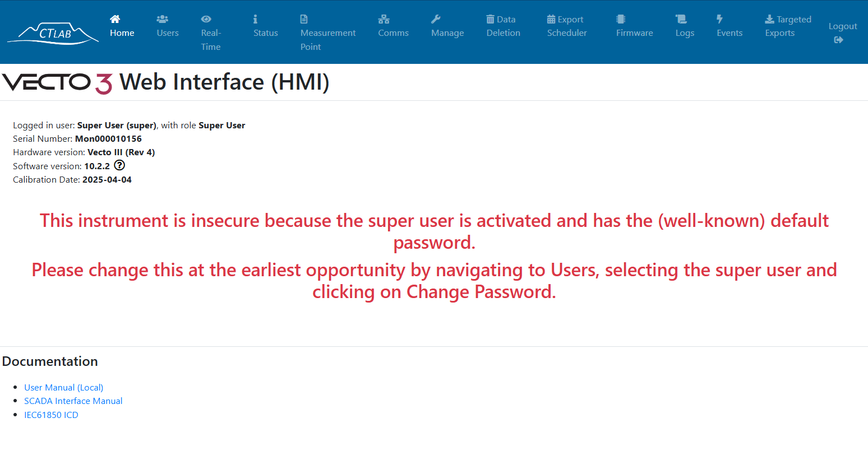This screenshot has width=868, height=460.
Task: Click the VECTO 3 Web Interface title
Action: pos(166,82)
